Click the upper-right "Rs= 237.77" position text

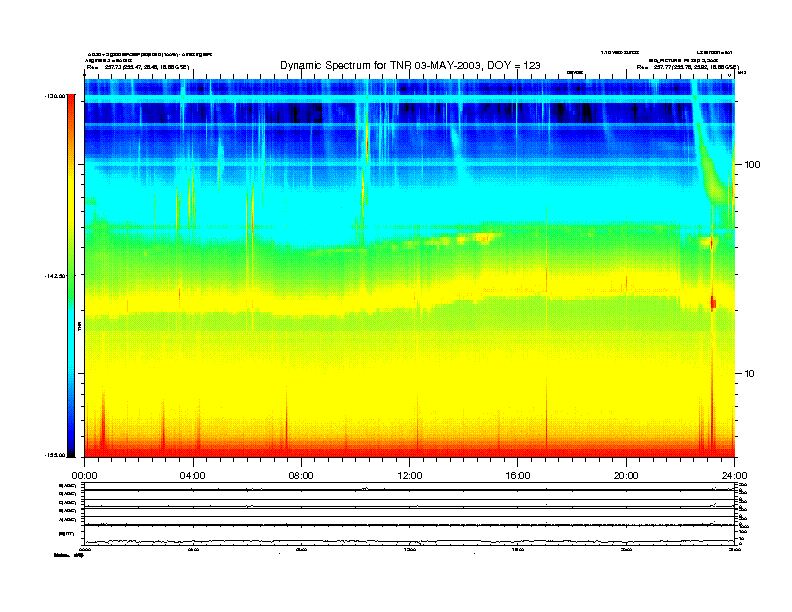point(687,67)
